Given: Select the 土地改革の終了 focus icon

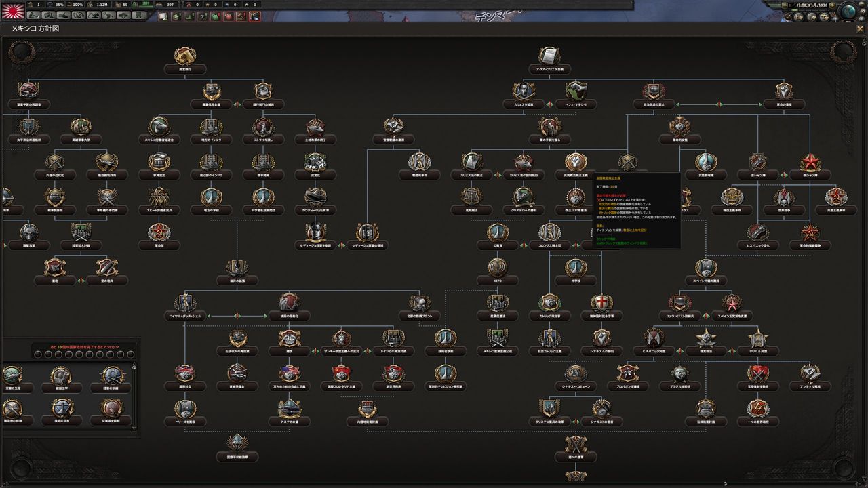Looking at the screenshot, I should [x=315, y=126].
